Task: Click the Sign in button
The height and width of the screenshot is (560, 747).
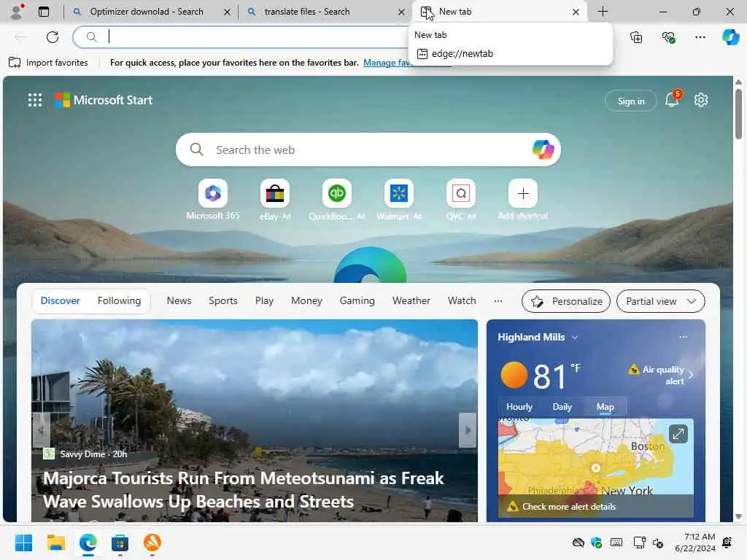Action: pos(631,101)
